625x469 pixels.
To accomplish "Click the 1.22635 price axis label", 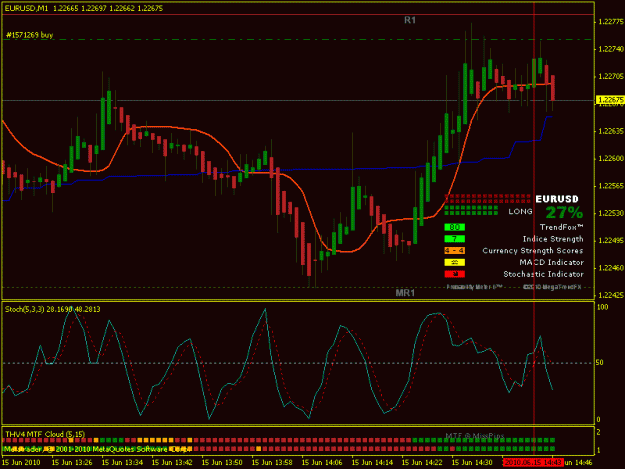I will tap(611, 131).
